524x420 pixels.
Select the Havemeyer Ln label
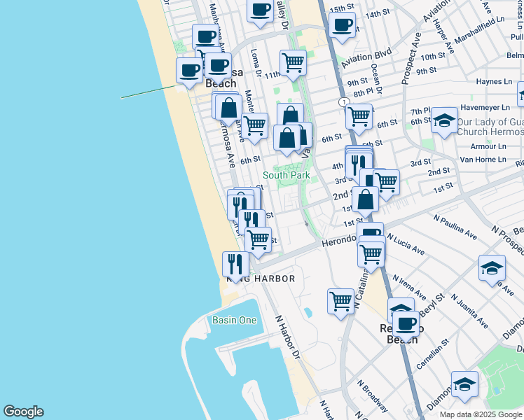pyautogui.click(x=485, y=108)
